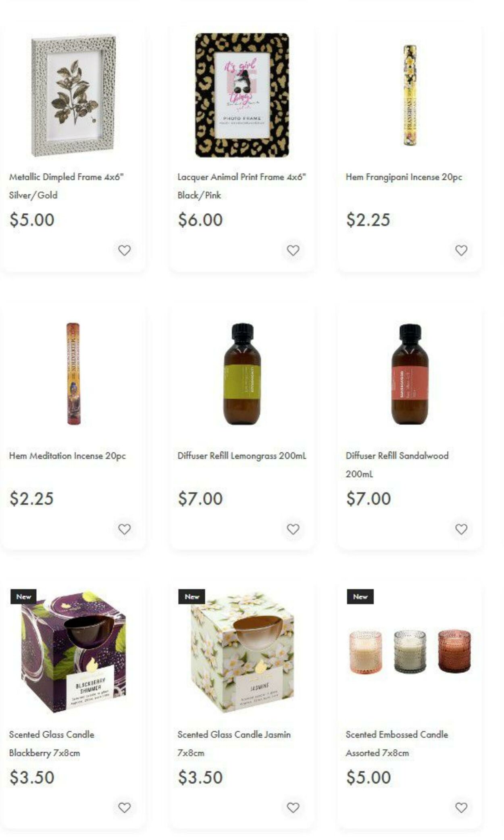Open Hem Frangipani Incense 20pc title link
504x840 pixels.
pyautogui.click(x=404, y=177)
